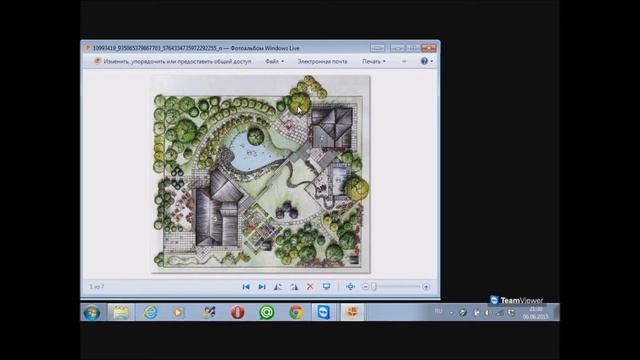Rotate the photo clockwise
The image size is (640, 360).
click(294, 287)
